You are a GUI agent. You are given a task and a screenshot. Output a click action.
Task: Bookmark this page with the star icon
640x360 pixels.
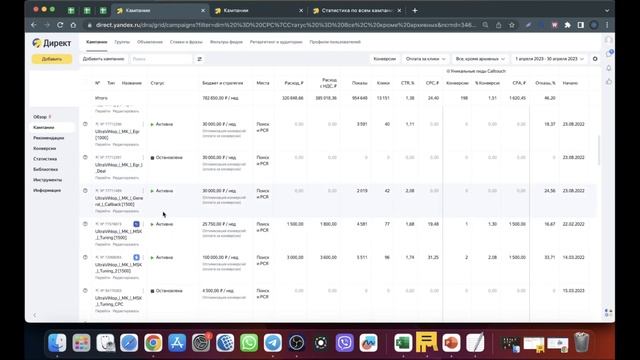[511, 25]
